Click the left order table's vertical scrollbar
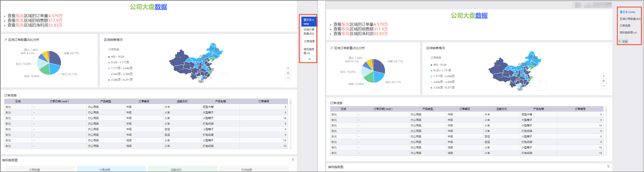The image size is (644, 172). click(291, 124)
